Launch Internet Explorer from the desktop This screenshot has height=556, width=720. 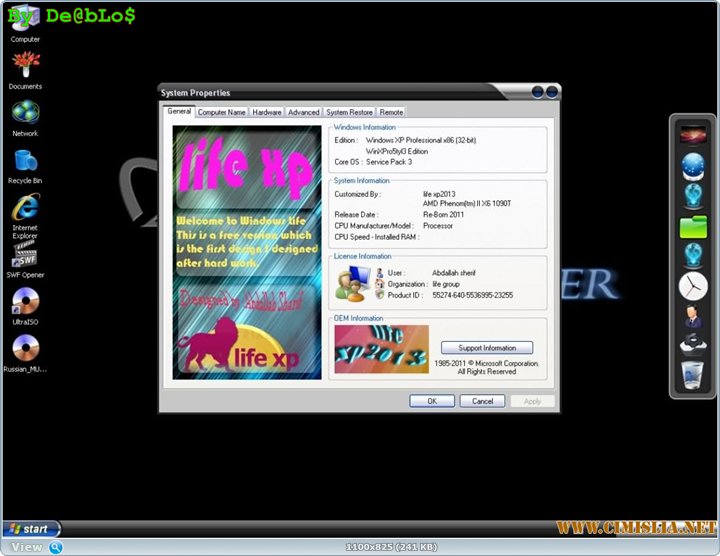pyautogui.click(x=25, y=208)
